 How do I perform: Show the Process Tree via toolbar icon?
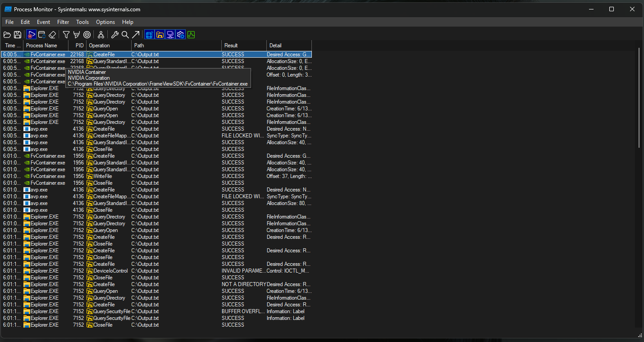click(x=101, y=35)
